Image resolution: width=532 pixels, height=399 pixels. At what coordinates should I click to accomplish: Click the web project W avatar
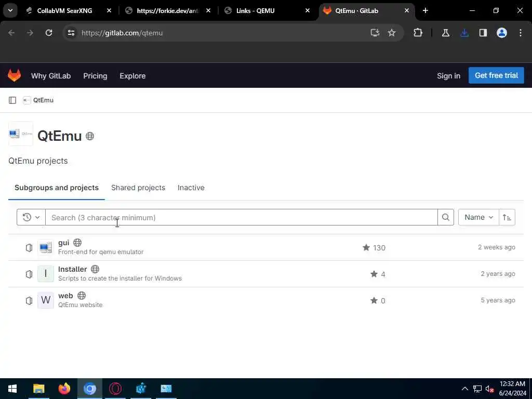(x=46, y=300)
